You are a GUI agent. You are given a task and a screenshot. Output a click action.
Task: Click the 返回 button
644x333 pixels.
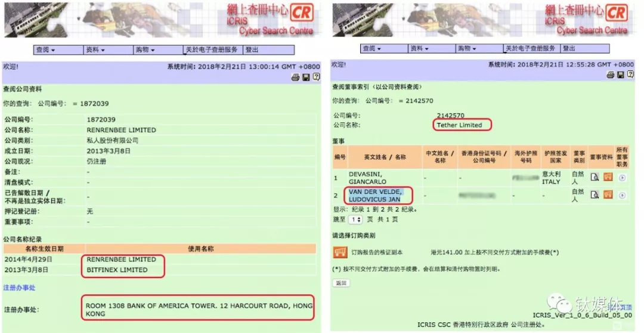pyautogui.click(x=341, y=283)
